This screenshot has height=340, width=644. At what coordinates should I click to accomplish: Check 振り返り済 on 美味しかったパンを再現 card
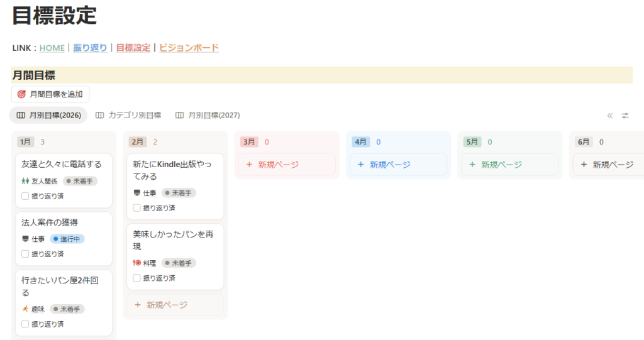click(x=137, y=278)
